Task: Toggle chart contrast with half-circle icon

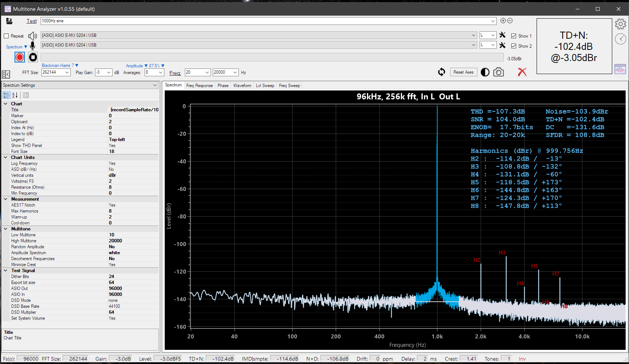Action: click(485, 72)
